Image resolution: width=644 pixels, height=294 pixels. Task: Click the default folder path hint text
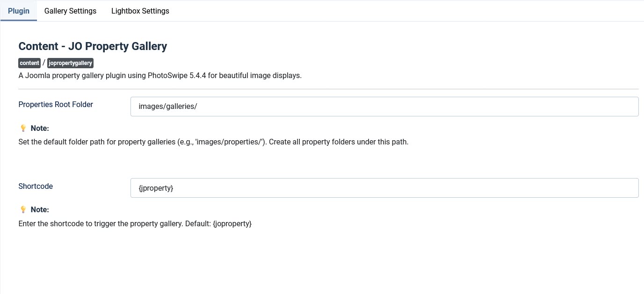(213, 142)
